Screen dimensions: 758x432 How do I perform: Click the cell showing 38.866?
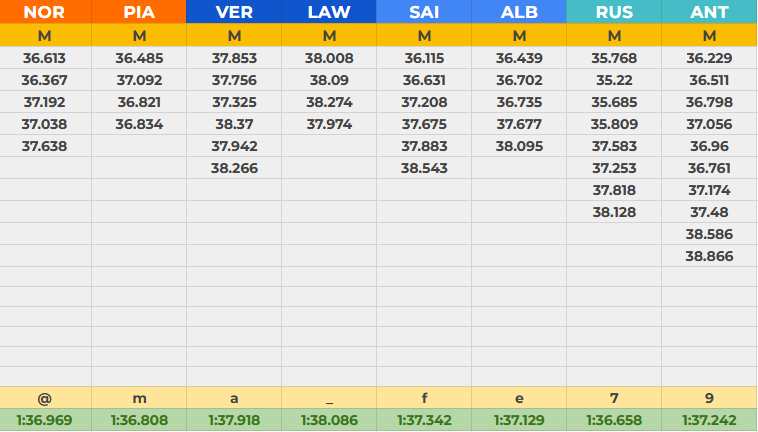coord(709,256)
